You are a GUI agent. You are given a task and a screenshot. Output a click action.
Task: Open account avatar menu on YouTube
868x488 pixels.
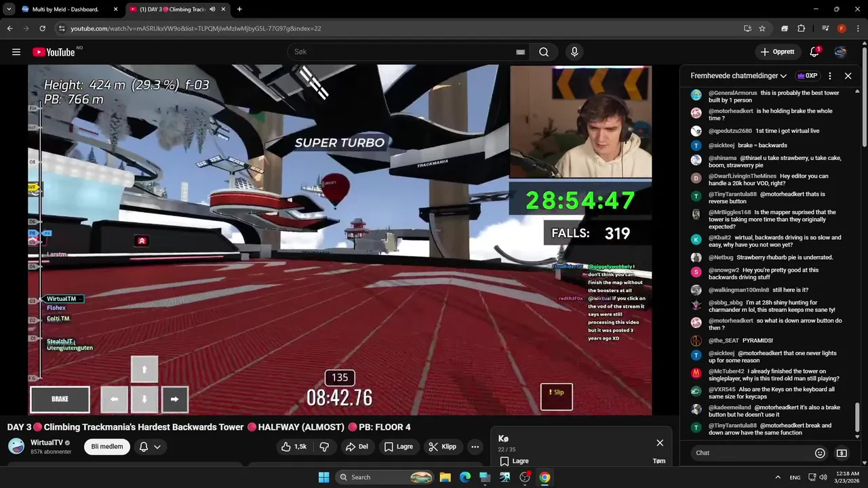[x=840, y=52]
